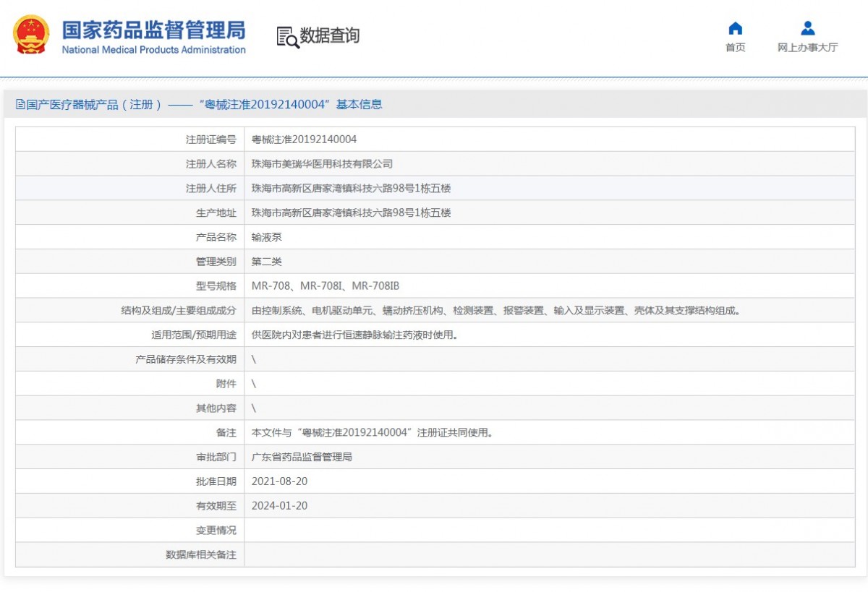Open the 网上办事大厅 link
The width and height of the screenshot is (868, 592).
[808, 48]
